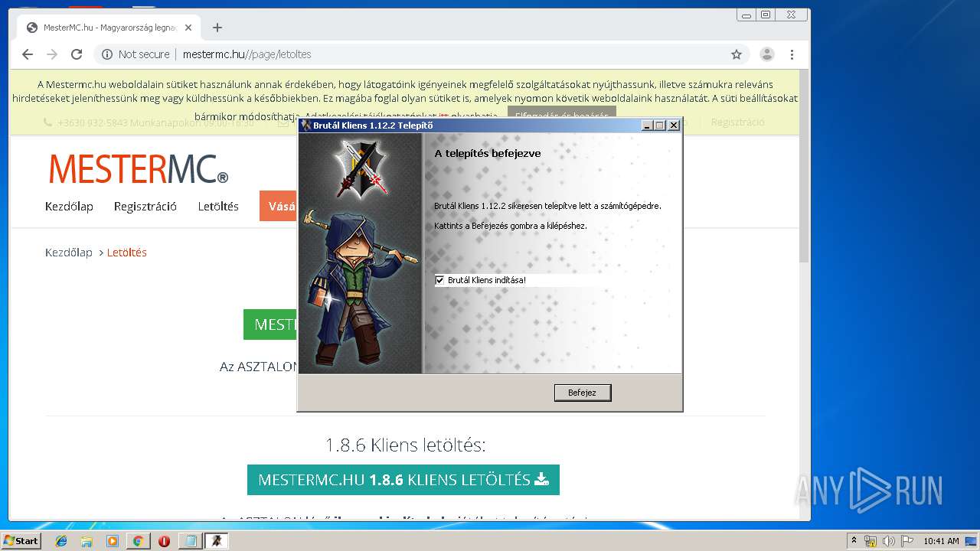Click the document-page taskbar program icon
Image resolution: width=980 pixels, height=551 pixels.
(x=190, y=541)
